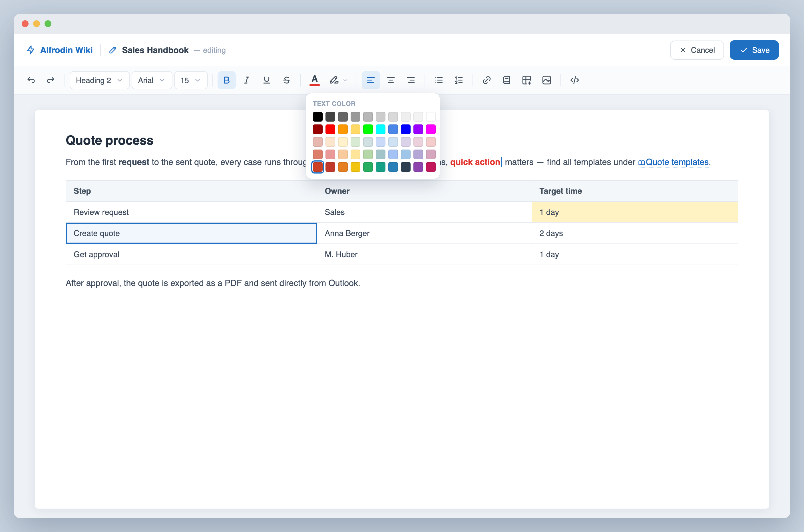Screen dimensions: 804x532
Task: Open the Arial font dropdown
Action: click(x=152, y=80)
